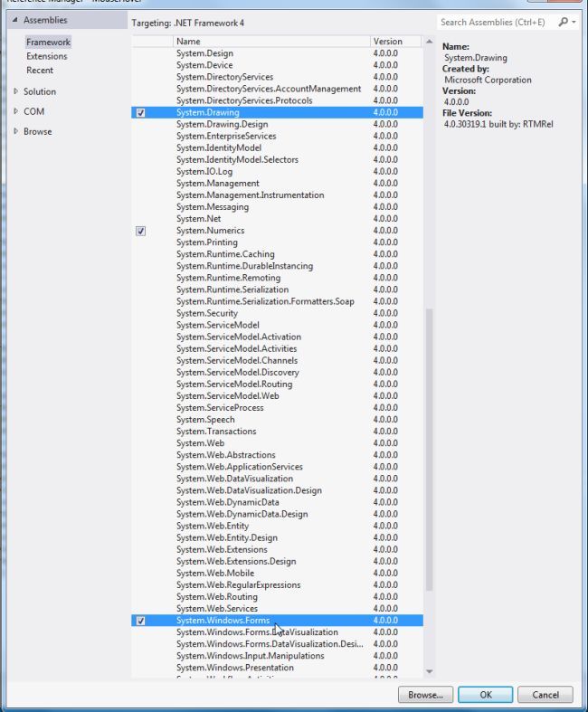Select the System.Web.DynamicData row

click(x=277, y=502)
